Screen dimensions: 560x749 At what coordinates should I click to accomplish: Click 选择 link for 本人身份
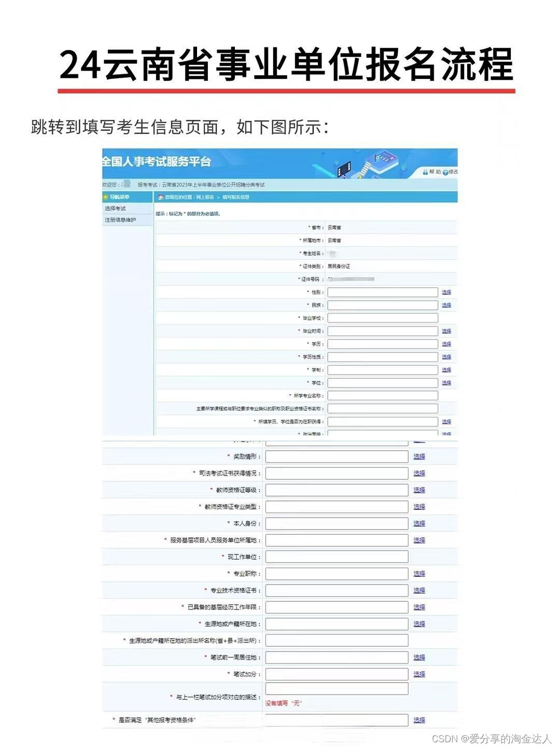point(419,523)
